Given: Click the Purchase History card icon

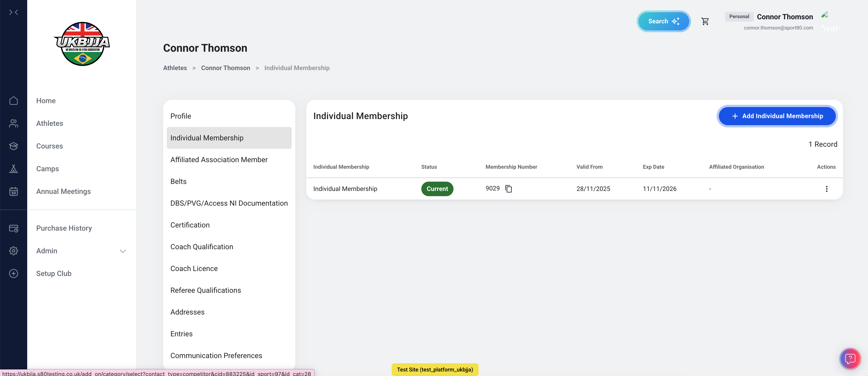Looking at the screenshot, I should [13, 228].
